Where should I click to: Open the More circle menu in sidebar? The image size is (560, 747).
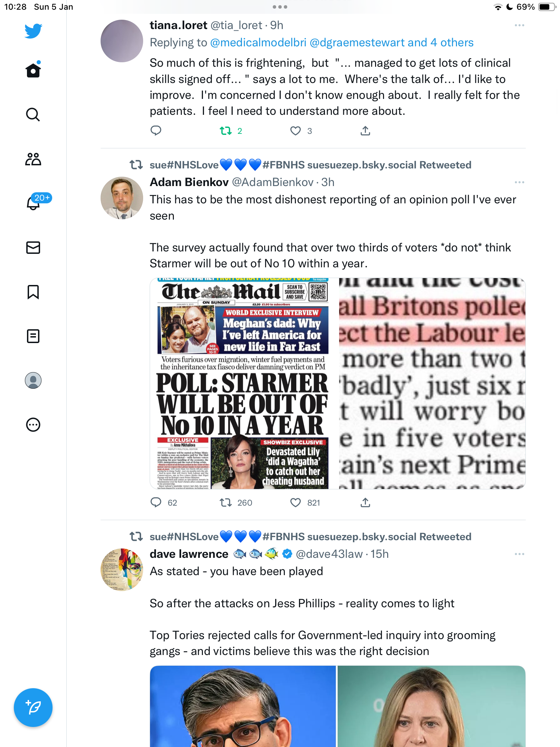tap(33, 425)
